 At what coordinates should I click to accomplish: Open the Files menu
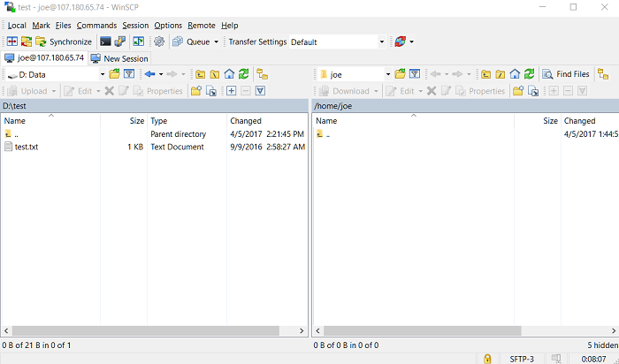(x=63, y=26)
